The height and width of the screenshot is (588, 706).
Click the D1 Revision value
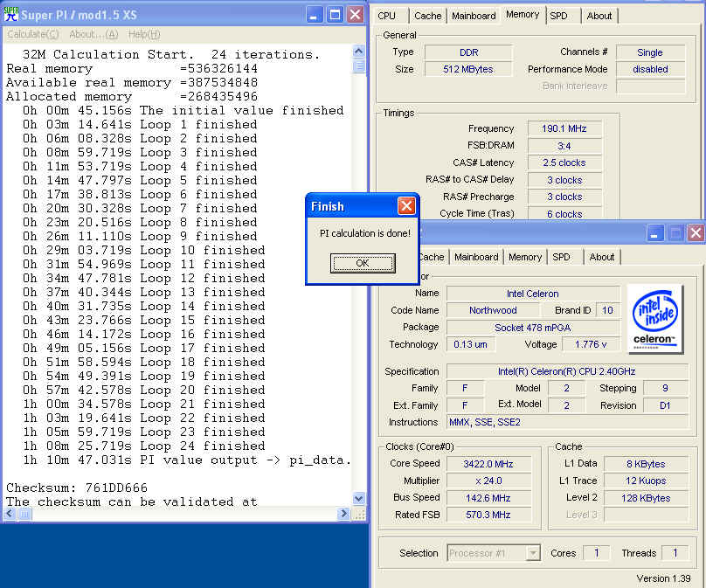pyautogui.click(x=666, y=405)
